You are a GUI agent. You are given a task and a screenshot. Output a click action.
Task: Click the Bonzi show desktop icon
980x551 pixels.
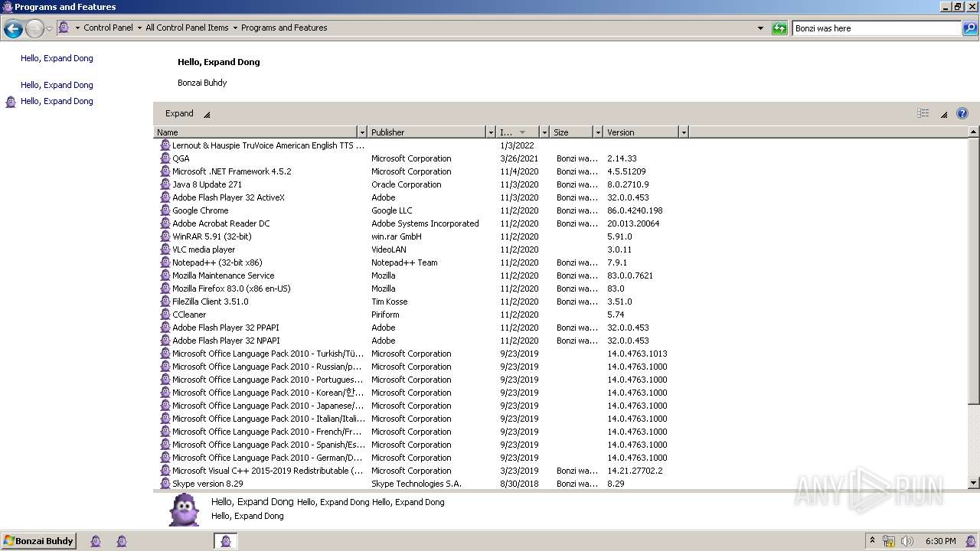tap(971, 541)
